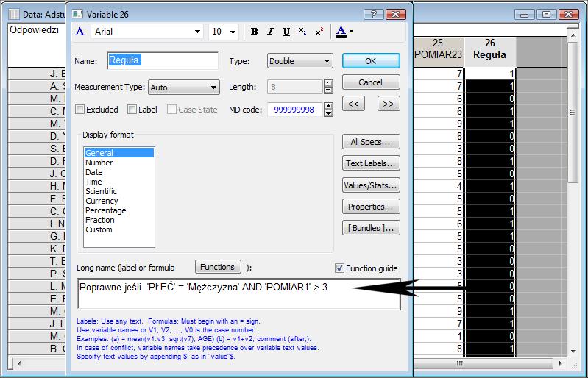Click the data window vertical scrollbar thumb
This screenshot has width=588, height=378.
573,113
